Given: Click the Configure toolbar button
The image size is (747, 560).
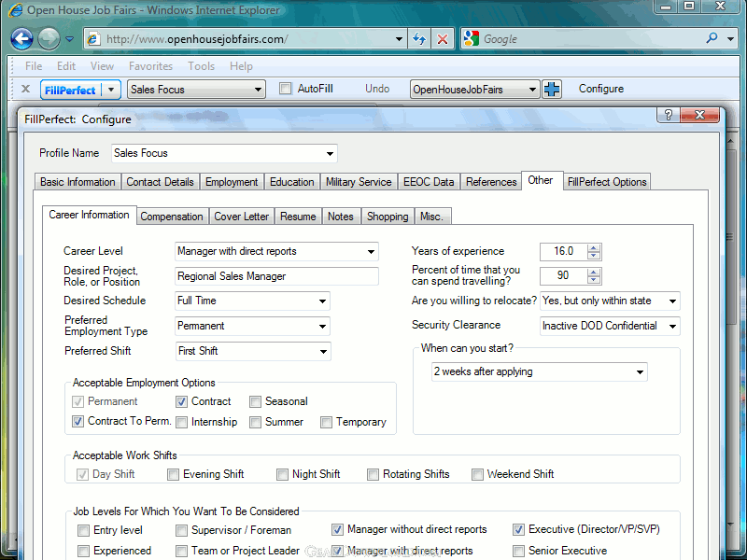Looking at the screenshot, I should 600,90.
